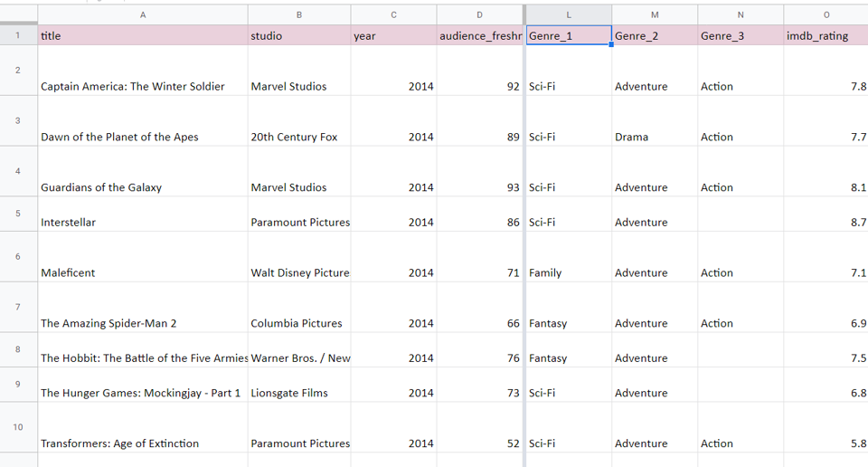Image resolution: width=868 pixels, height=467 pixels.
Task: Select column O header
Action: (826, 15)
